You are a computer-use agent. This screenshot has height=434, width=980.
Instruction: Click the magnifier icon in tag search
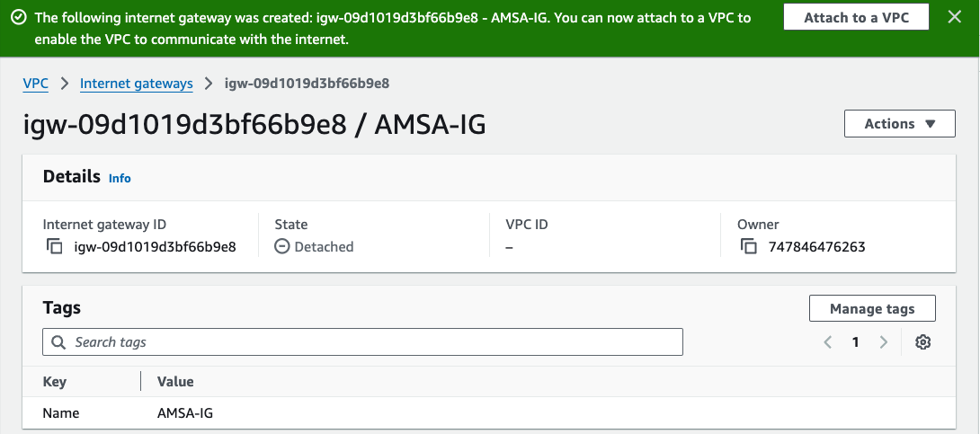click(59, 342)
